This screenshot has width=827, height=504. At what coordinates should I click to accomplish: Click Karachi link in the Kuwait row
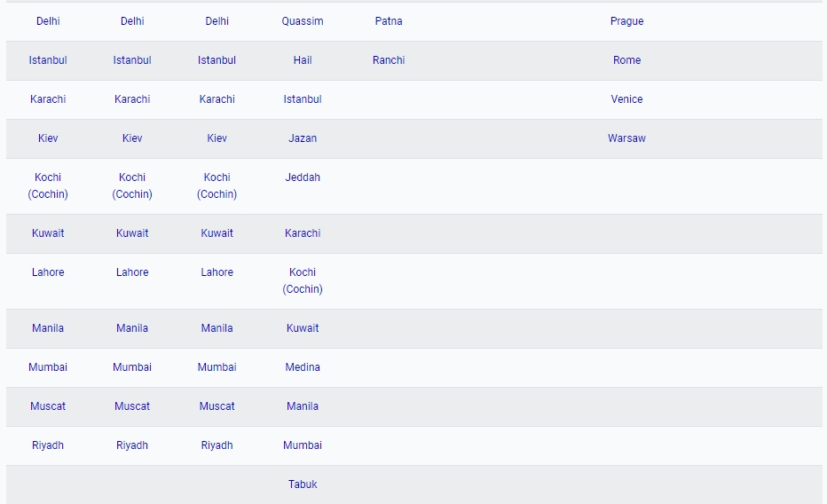[x=303, y=233]
